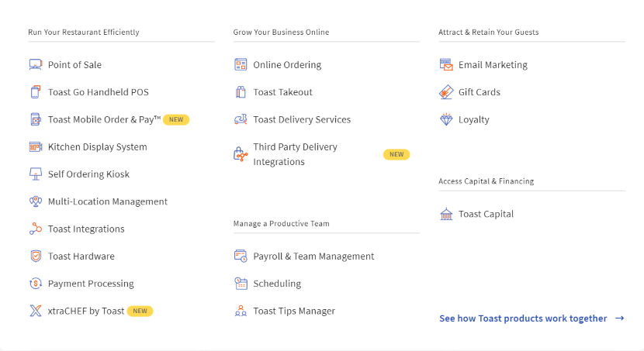Click the Kitchen Display System icon
Viewport: 644px width, 351px height.
(x=35, y=147)
